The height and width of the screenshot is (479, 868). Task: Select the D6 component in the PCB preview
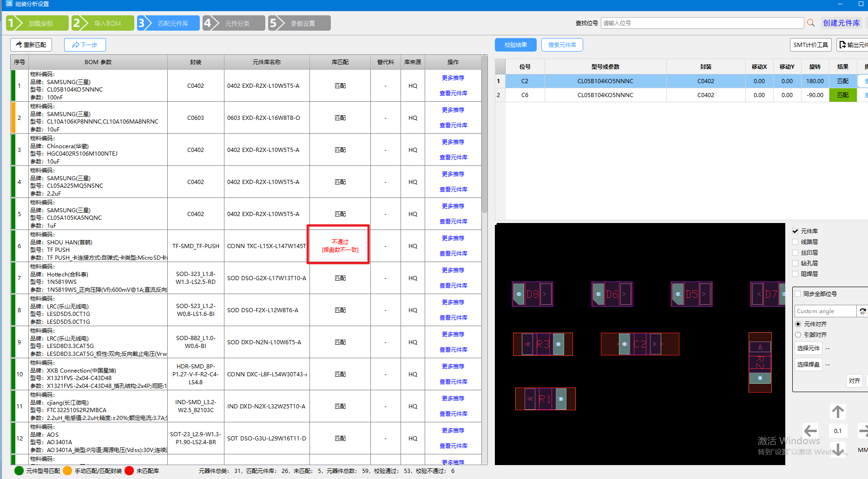pyautogui.click(x=612, y=294)
